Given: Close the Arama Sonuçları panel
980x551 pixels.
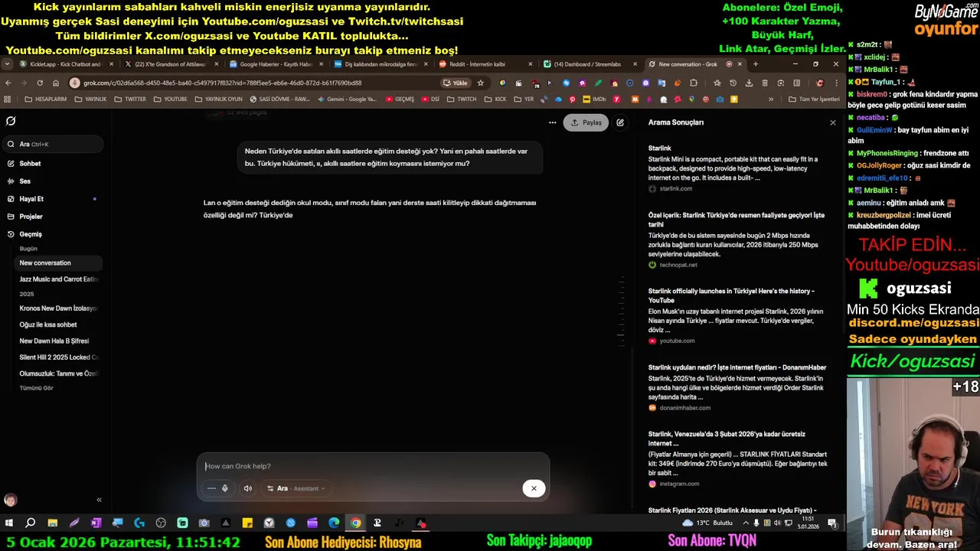Looking at the screenshot, I should point(833,122).
